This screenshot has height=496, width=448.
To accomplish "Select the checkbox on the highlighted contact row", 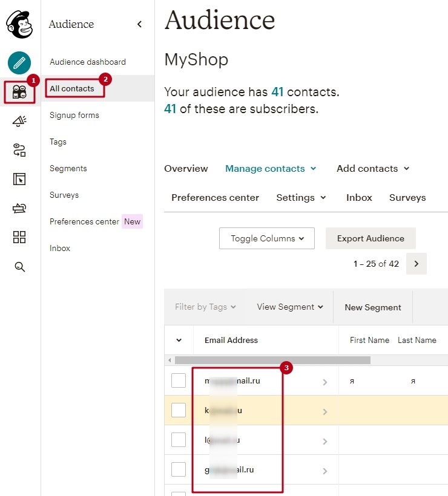I will [x=178, y=410].
